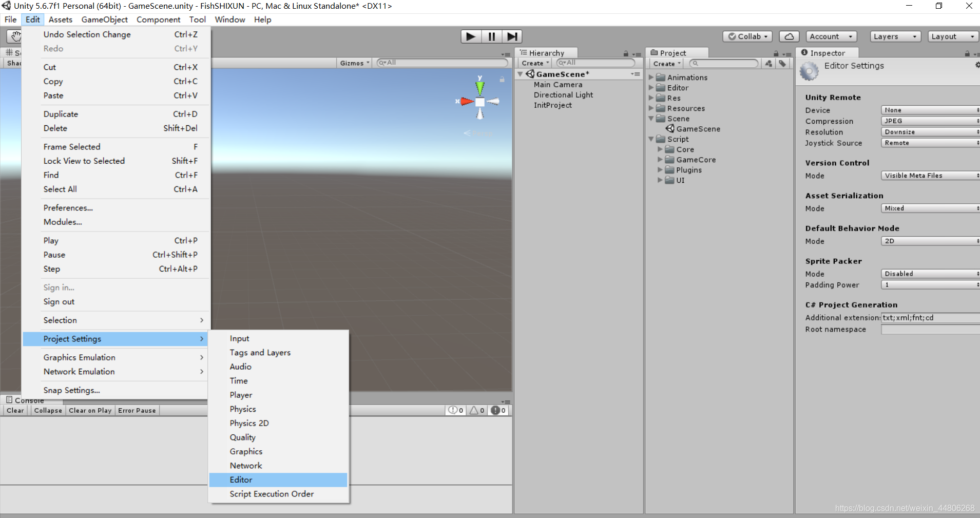Open the Create dropdown in Hierarchy
The width and height of the screenshot is (980, 518).
click(535, 63)
